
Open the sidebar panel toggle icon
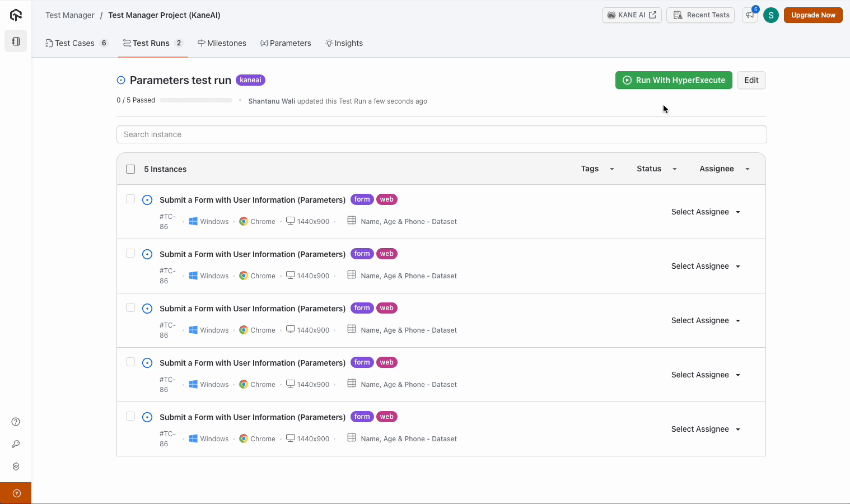(16, 41)
